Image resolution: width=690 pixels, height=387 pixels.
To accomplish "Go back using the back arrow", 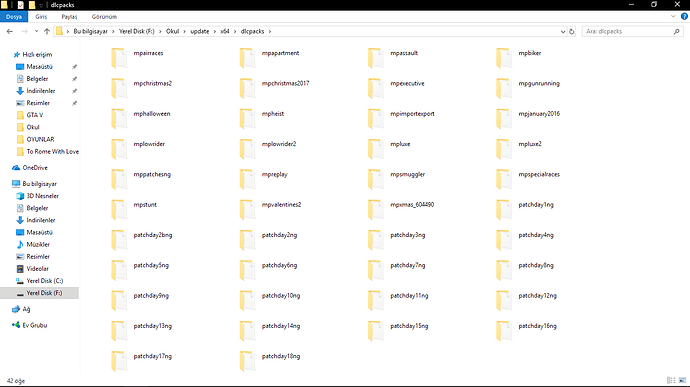I will 10,31.
